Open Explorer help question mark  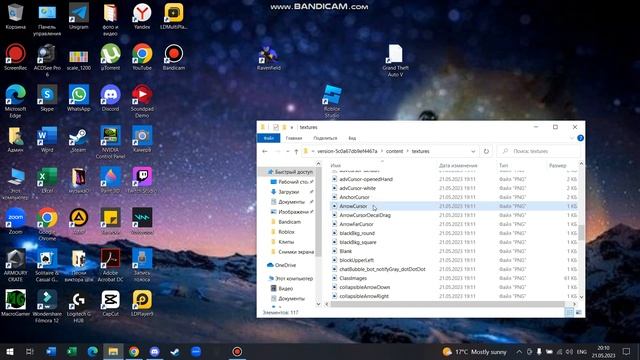tap(580, 138)
